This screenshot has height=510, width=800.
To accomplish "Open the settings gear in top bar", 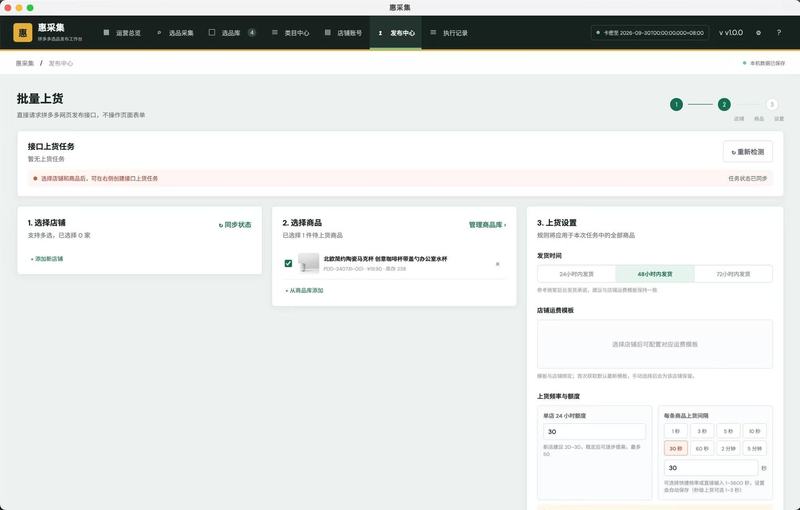I will [x=758, y=33].
